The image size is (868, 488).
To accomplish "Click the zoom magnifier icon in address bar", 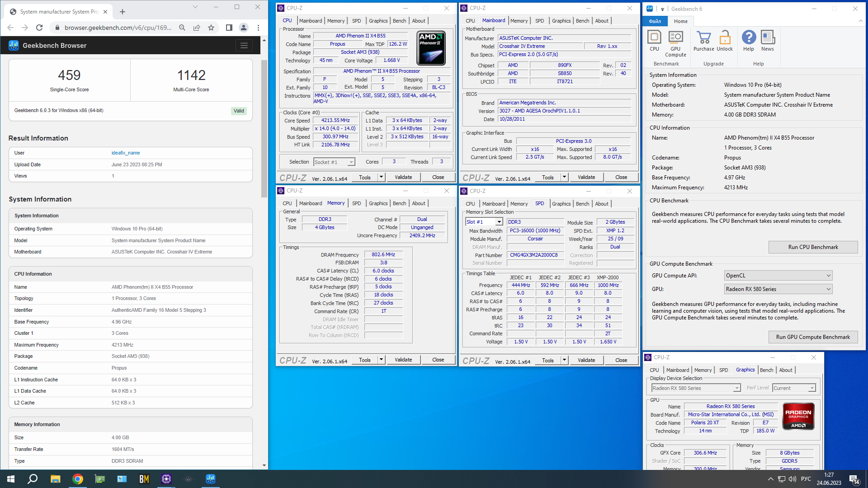I will (x=182, y=28).
